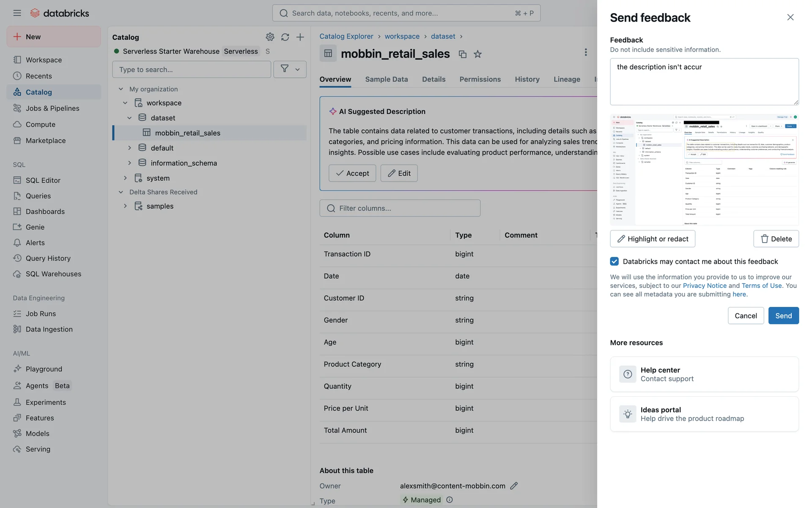Viewport: 812px width, 508px height.
Task: Switch to the Sample Data tab
Action: coord(386,79)
